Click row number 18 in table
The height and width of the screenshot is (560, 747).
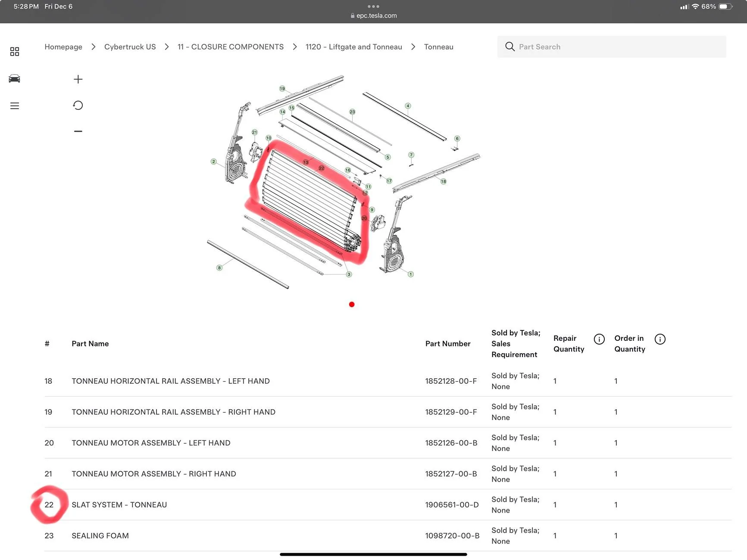coord(48,381)
